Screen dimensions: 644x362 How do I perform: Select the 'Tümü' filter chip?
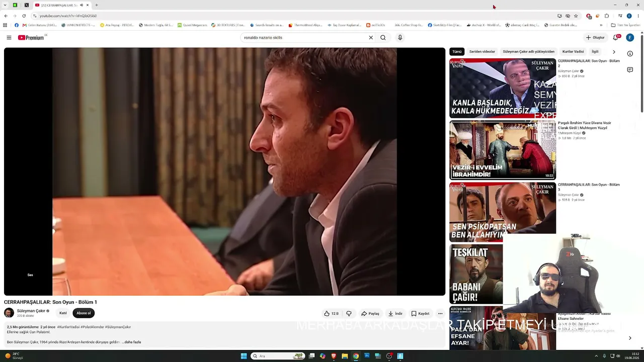457,52
